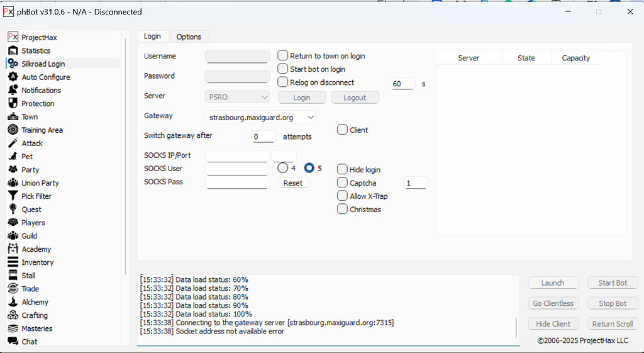Open the Union Party icon
Image resolution: width=644 pixels, height=353 pixels.
13,183
